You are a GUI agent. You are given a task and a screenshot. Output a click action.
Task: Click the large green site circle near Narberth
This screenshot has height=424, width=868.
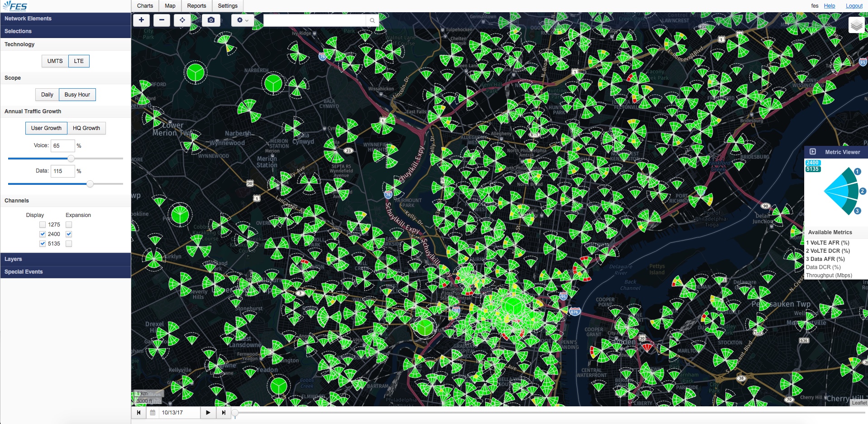pyautogui.click(x=273, y=83)
